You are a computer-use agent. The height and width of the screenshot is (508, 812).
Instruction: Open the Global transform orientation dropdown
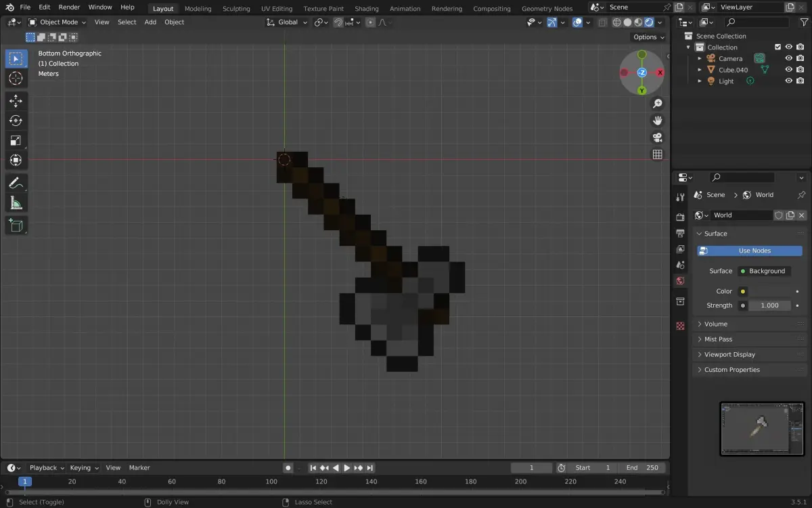287,22
